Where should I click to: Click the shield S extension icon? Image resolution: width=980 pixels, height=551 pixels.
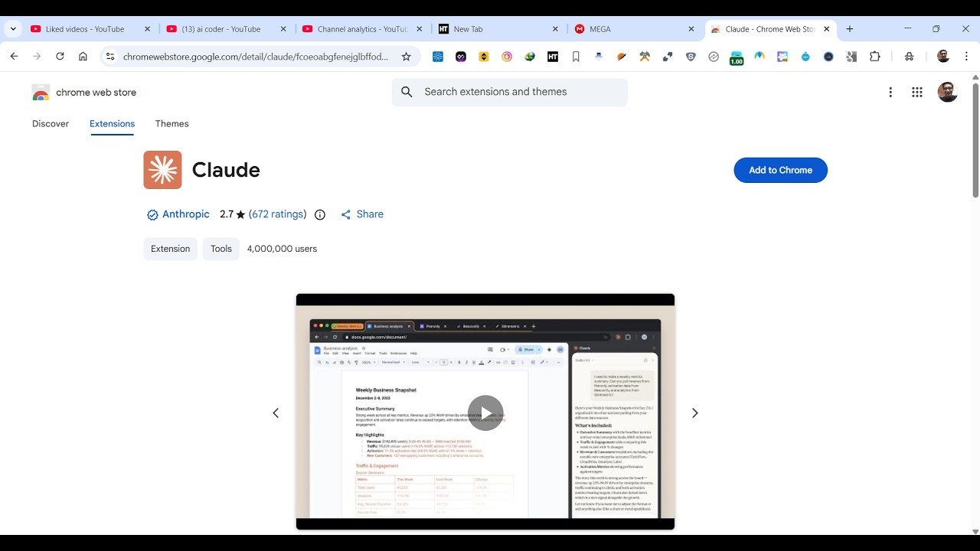(691, 57)
